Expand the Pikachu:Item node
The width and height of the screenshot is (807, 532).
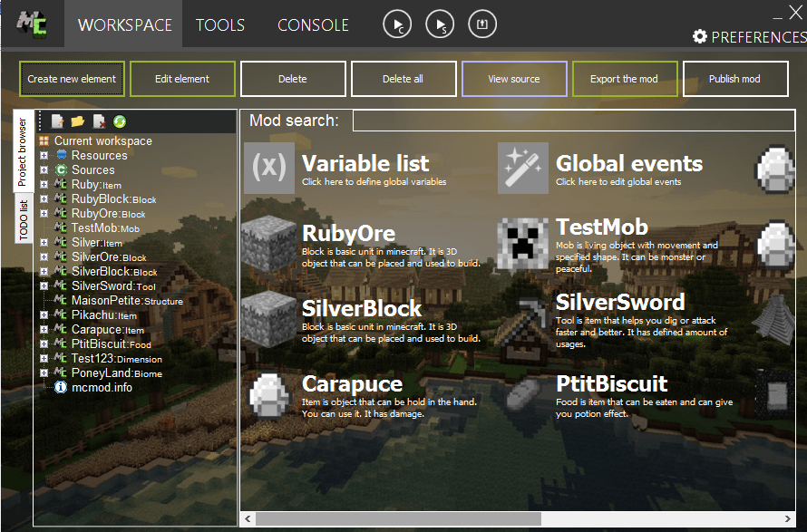tap(44, 314)
